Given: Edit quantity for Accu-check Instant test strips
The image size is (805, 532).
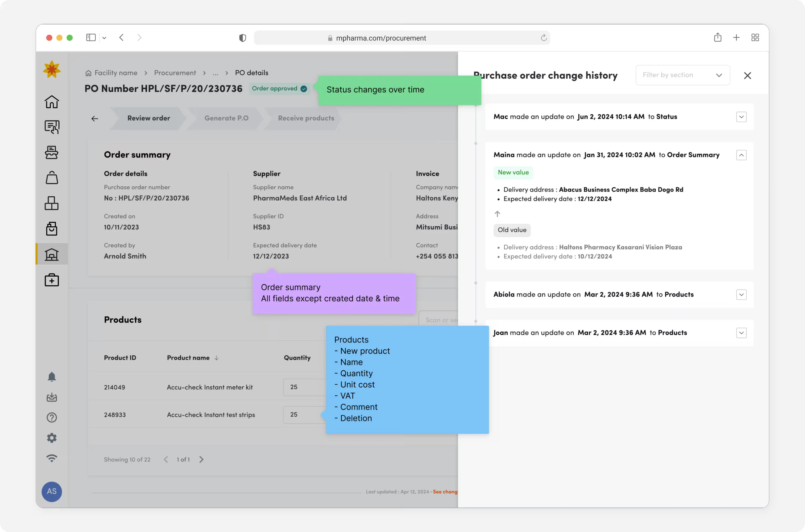Looking at the screenshot, I should click(x=305, y=415).
